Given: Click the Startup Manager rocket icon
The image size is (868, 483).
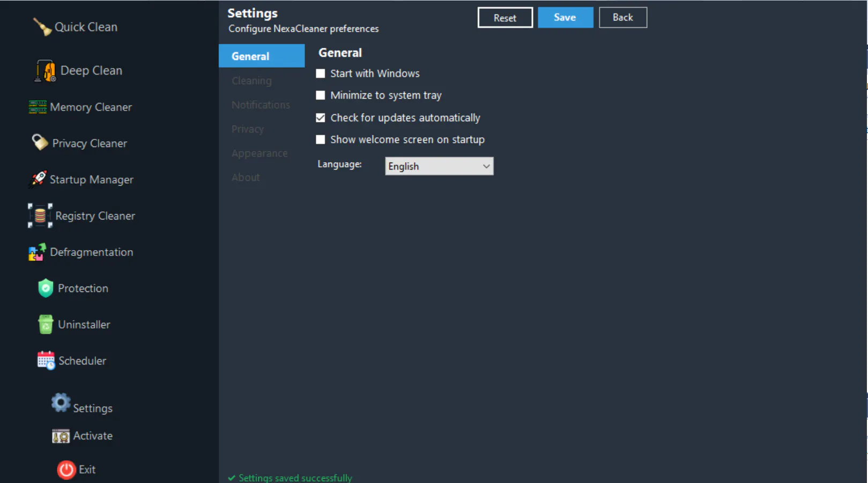Looking at the screenshot, I should coord(38,179).
